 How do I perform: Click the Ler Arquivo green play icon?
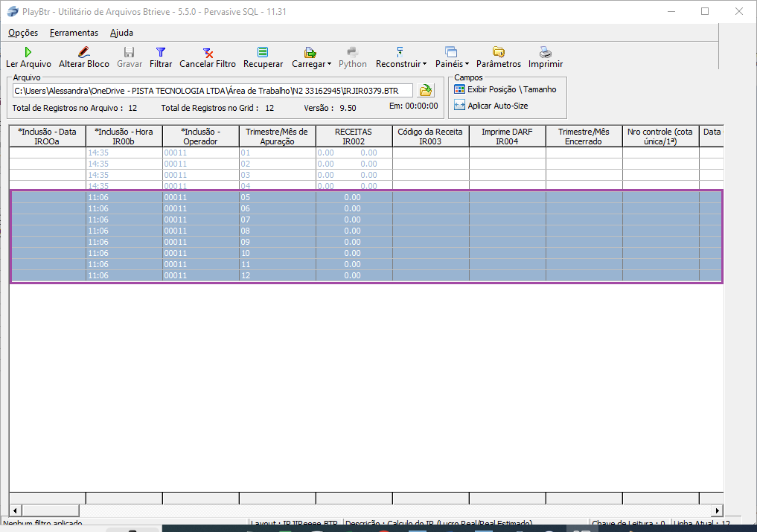tap(28, 52)
